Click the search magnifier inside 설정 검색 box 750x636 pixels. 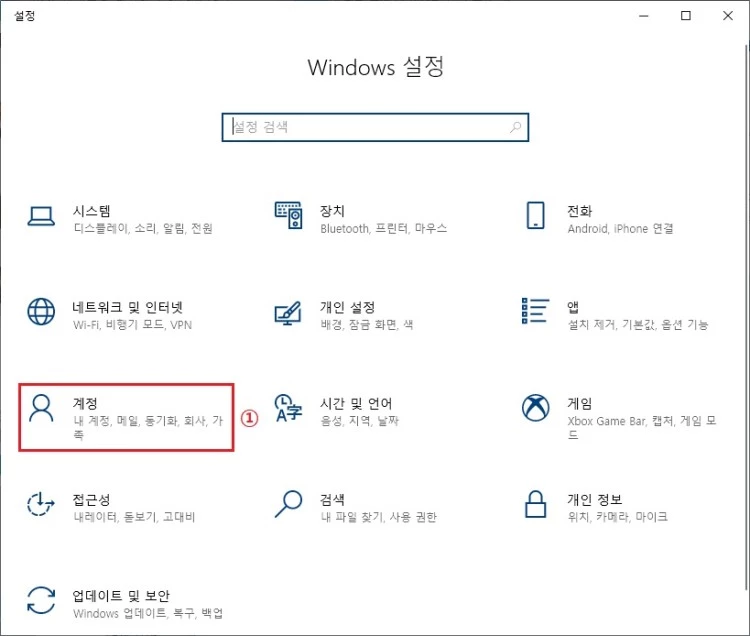516,127
